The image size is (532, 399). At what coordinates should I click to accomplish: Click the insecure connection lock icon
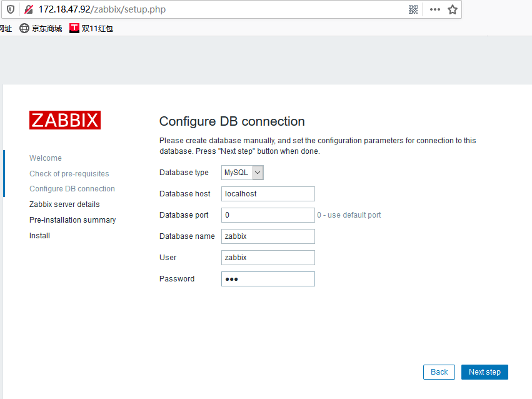(29, 9)
